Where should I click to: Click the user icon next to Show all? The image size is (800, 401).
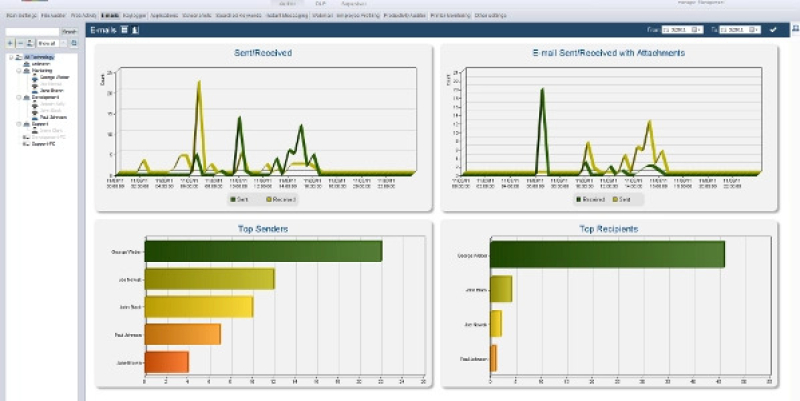30,43
